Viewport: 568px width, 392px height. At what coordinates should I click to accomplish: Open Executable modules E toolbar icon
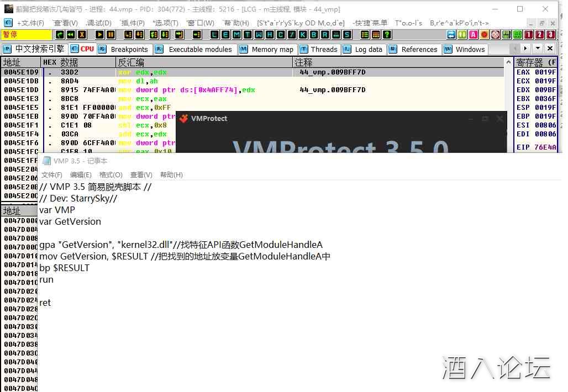point(226,35)
